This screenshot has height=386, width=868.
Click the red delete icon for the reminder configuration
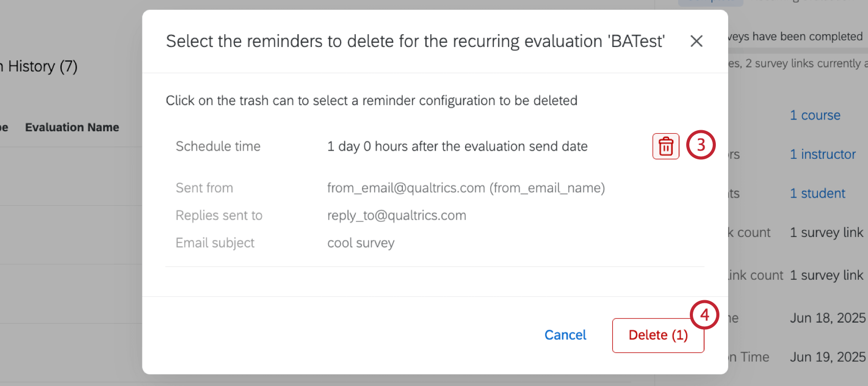pyautogui.click(x=665, y=146)
